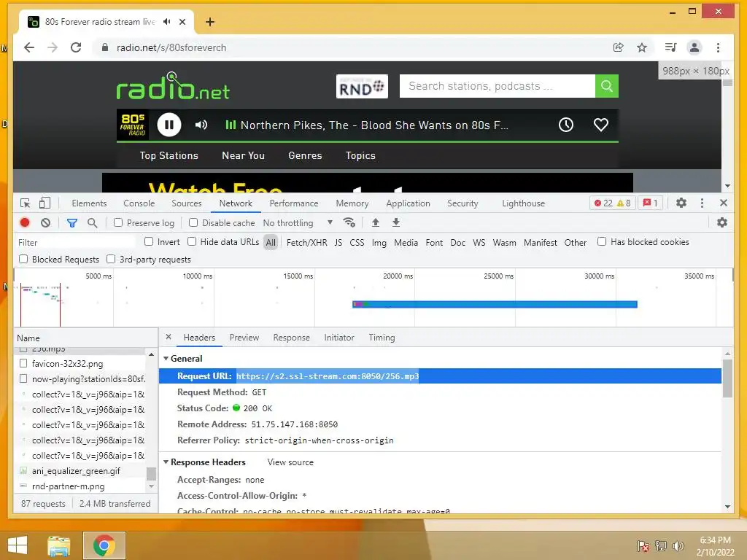Pause the 80s Forever radio stream

click(169, 125)
